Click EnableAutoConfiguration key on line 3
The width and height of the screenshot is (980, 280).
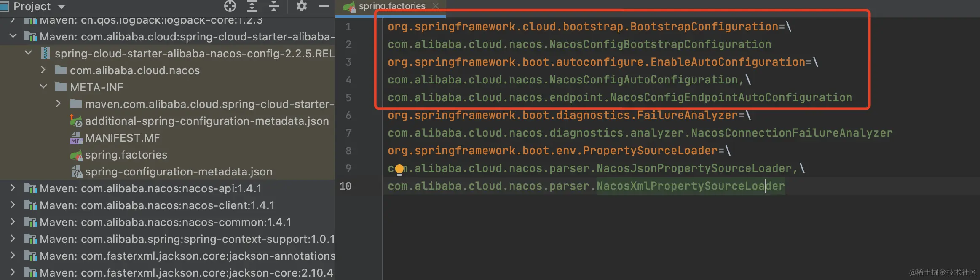coord(728,62)
